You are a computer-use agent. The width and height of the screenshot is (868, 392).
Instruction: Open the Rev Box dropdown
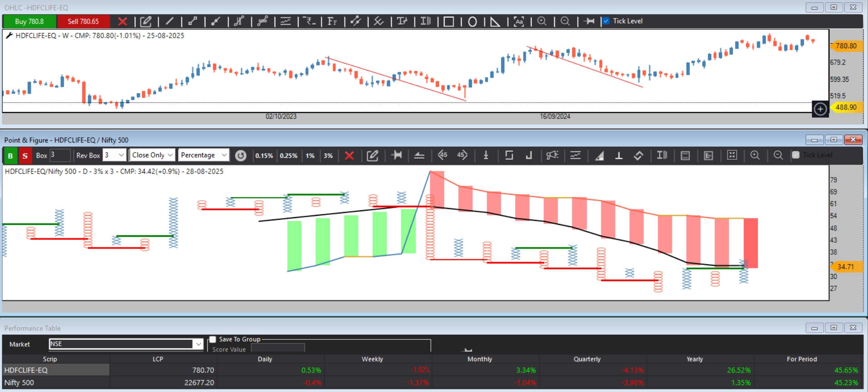[114, 155]
